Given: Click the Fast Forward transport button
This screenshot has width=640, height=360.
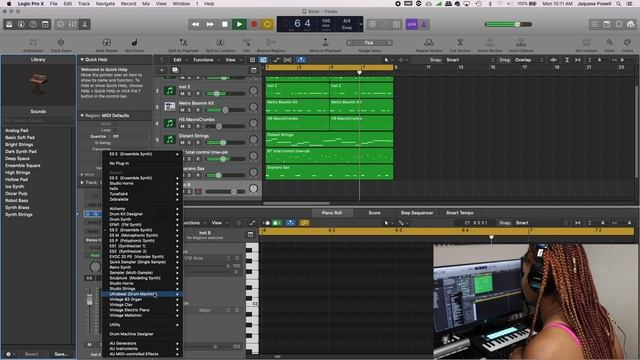Looking at the screenshot, I should tap(210, 24).
